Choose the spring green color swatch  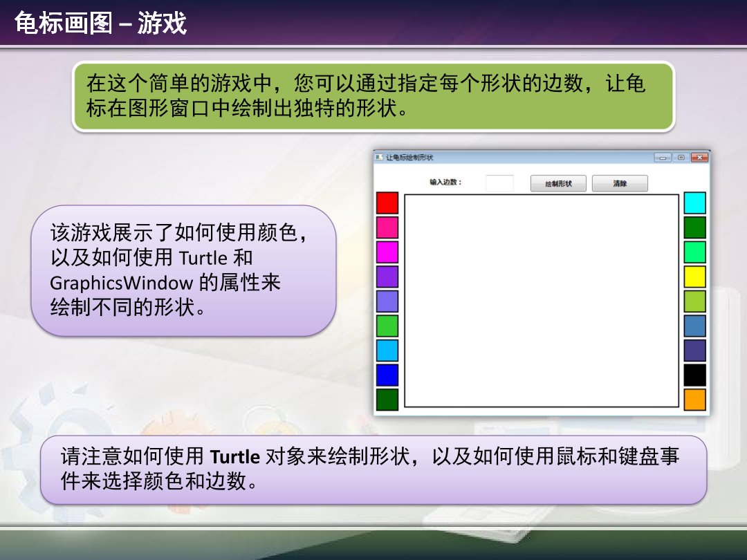pyautogui.click(x=694, y=252)
